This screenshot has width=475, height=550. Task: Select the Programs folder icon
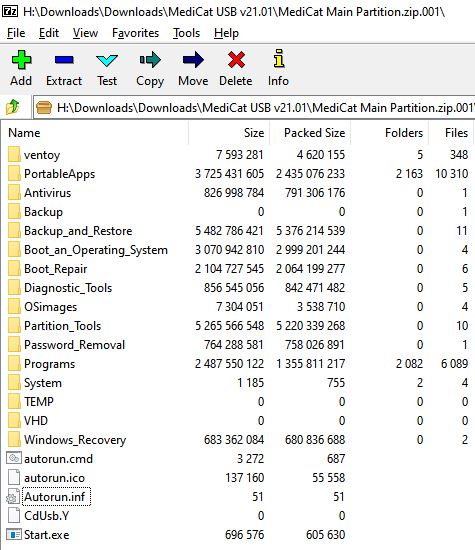click(x=14, y=363)
